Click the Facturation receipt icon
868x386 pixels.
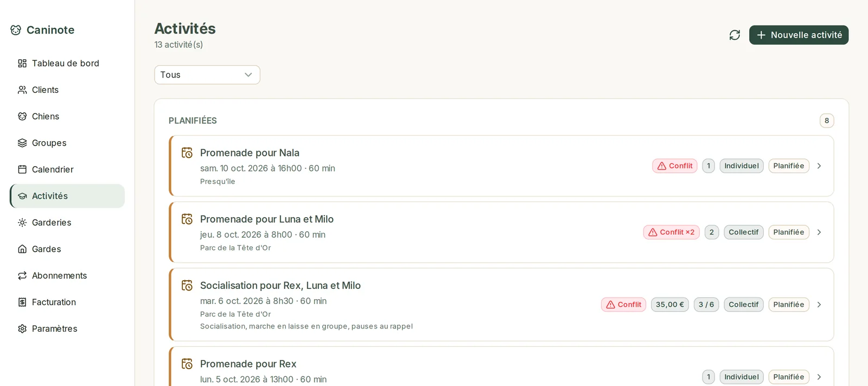pyautogui.click(x=22, y=302)
